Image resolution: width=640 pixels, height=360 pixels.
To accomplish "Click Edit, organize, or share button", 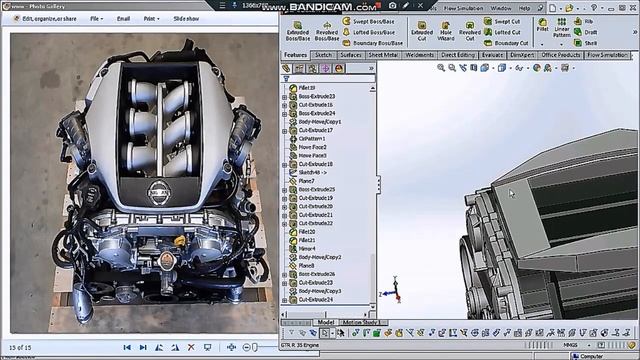I will tap(45, 19).
